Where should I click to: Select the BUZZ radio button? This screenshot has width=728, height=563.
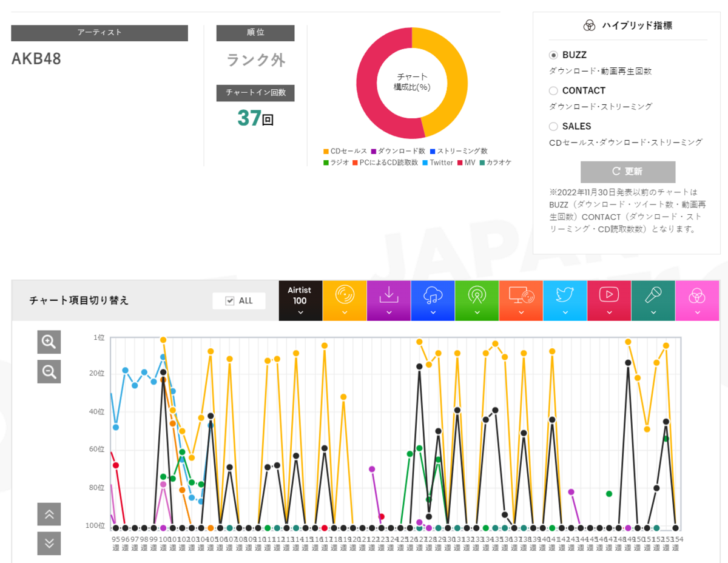[x=553, y=55]
